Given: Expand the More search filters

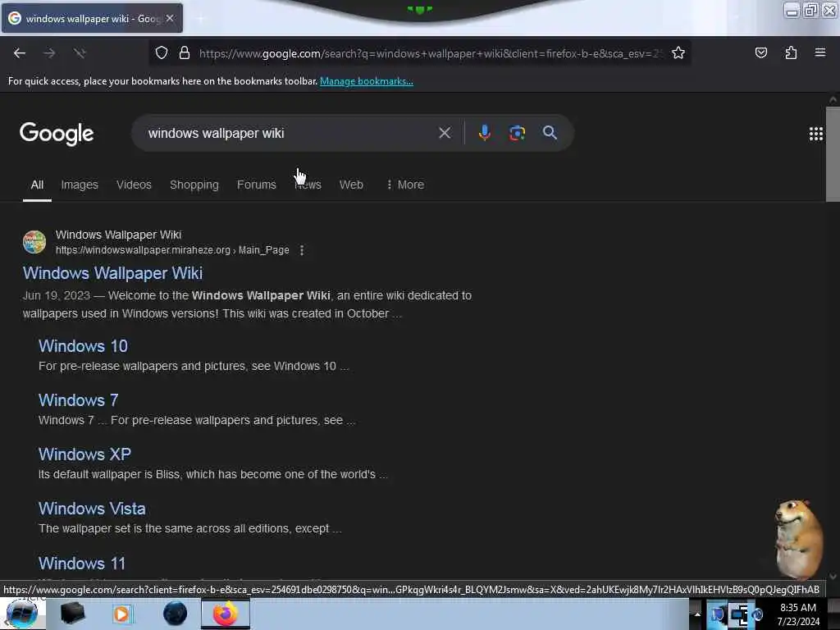Looking at the screenshot, I should point(405,185).
